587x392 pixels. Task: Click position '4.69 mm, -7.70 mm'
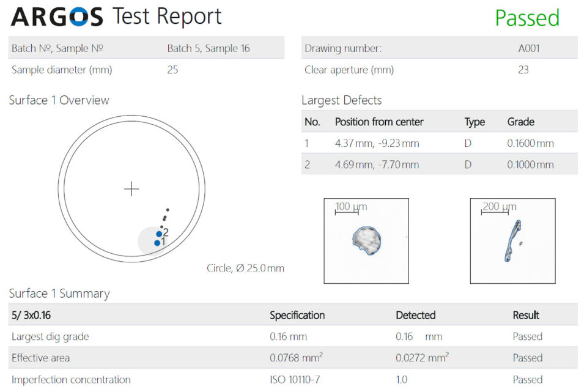click(x=377, y=165)
